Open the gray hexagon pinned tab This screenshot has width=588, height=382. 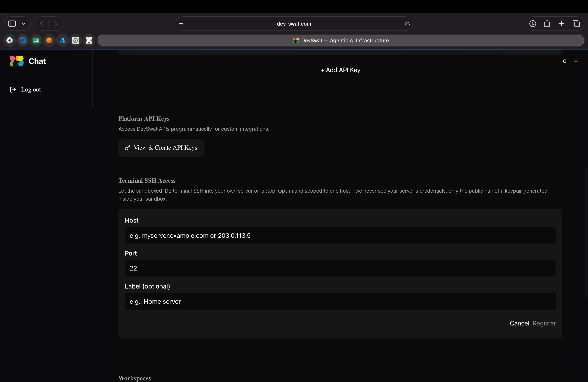click(x=76, y=40)
